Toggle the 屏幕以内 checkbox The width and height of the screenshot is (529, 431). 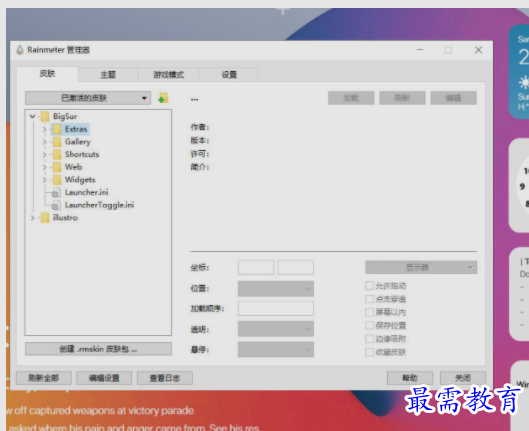(x=369, y=312)
